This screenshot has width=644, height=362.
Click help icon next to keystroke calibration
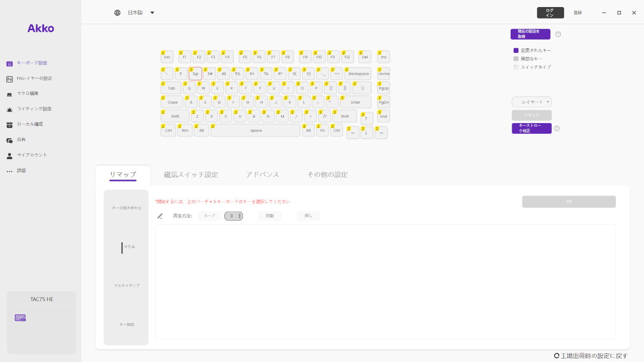pos(557,128)
